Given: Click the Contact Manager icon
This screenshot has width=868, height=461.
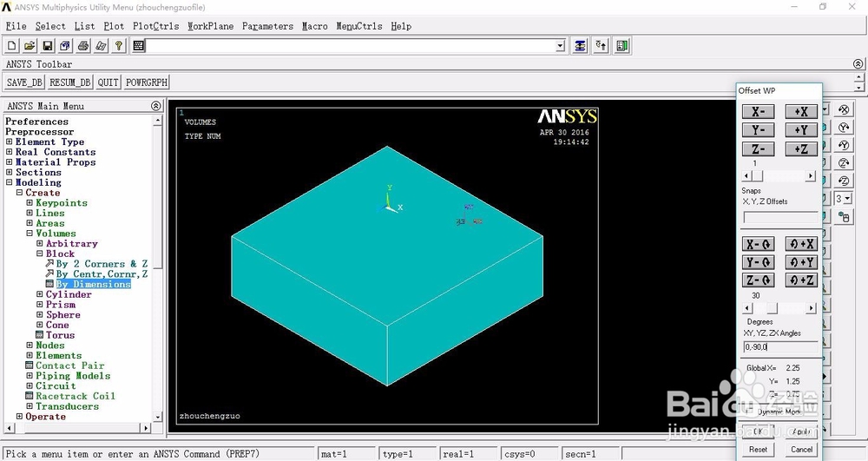Looking at the screenshot, I should pyautogui.click(x=622, y=46).
